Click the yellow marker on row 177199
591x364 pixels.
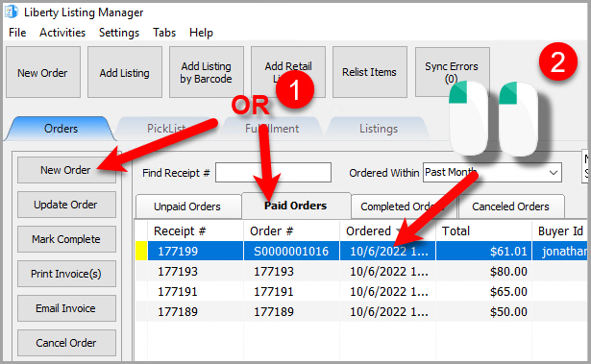141,252
